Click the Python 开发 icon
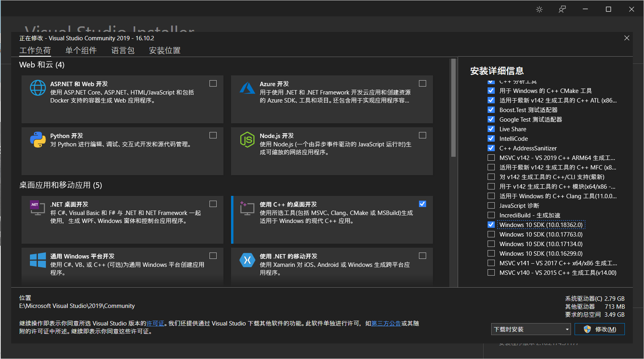 click(38, 140)
